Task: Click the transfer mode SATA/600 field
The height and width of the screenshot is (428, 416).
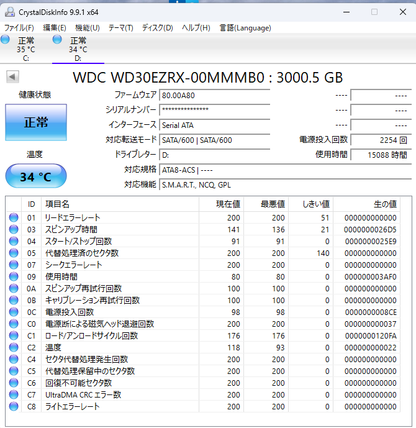Action: click(x=214, y=140)
